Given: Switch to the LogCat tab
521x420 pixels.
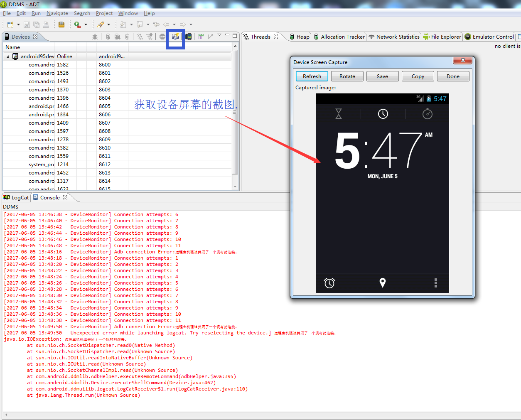Looking at the screenshot, I should 16,198.
